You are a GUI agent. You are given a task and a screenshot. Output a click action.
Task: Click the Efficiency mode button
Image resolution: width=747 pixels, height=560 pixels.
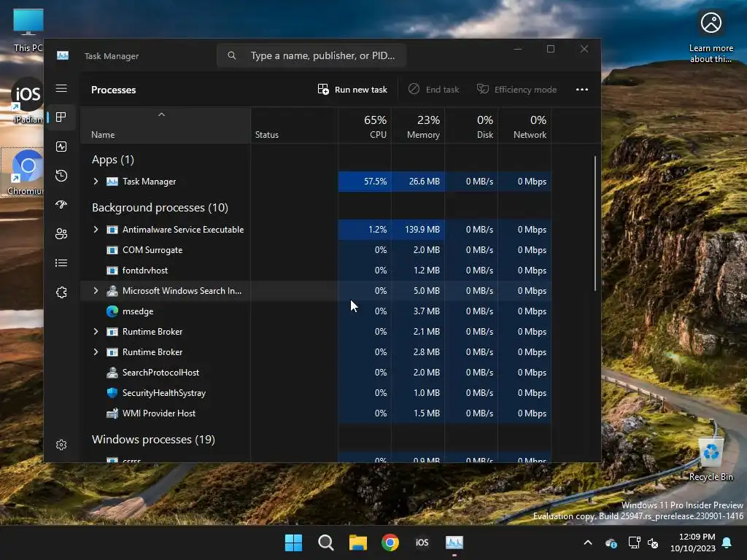tap(517, 90)
